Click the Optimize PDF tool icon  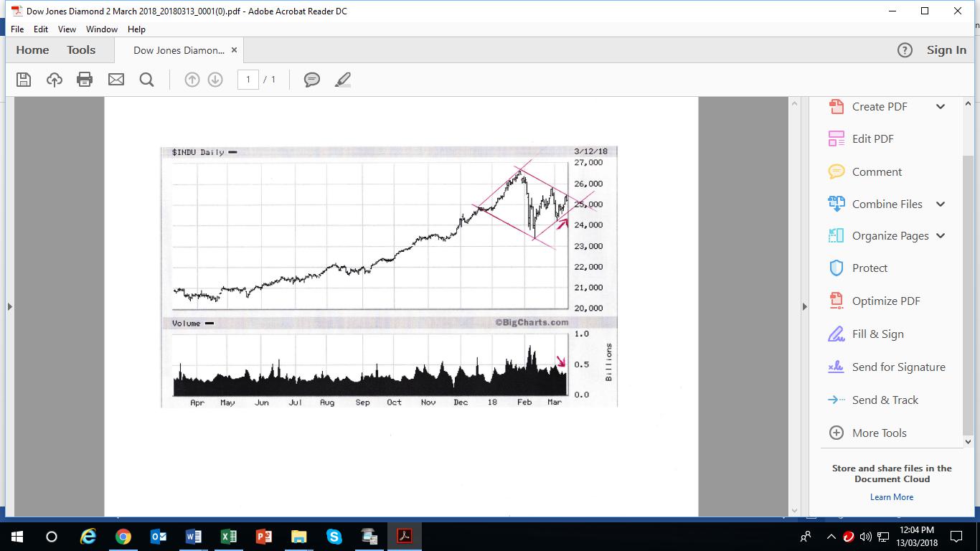[837, 301]
